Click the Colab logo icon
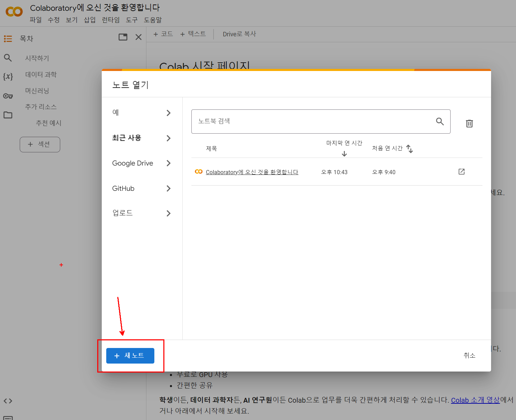This screenshot has width=516, height=420. tap(14, 12)
